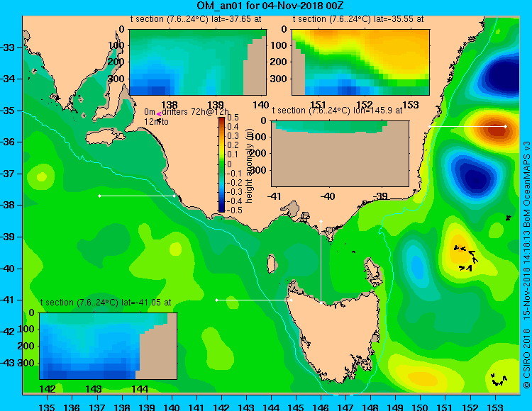Click the height anomaly color bar

[x=221, y=164]
